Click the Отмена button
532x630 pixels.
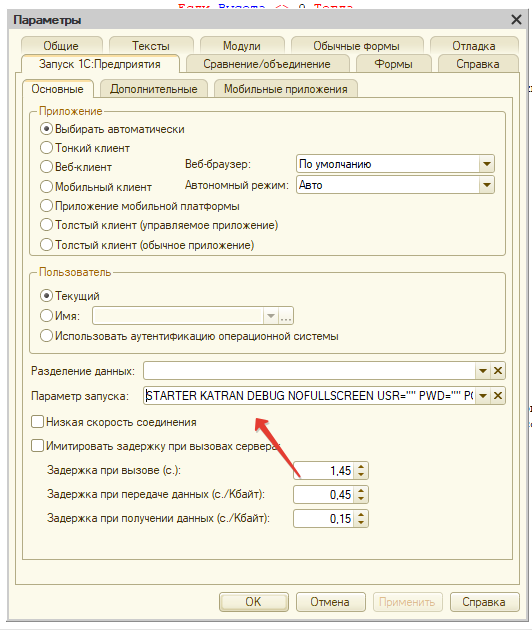330,602
